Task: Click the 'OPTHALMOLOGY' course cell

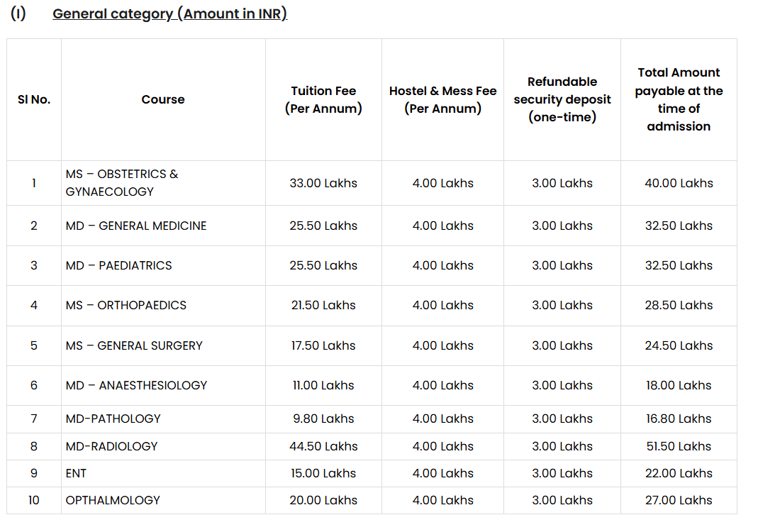Action: point(113,500)
